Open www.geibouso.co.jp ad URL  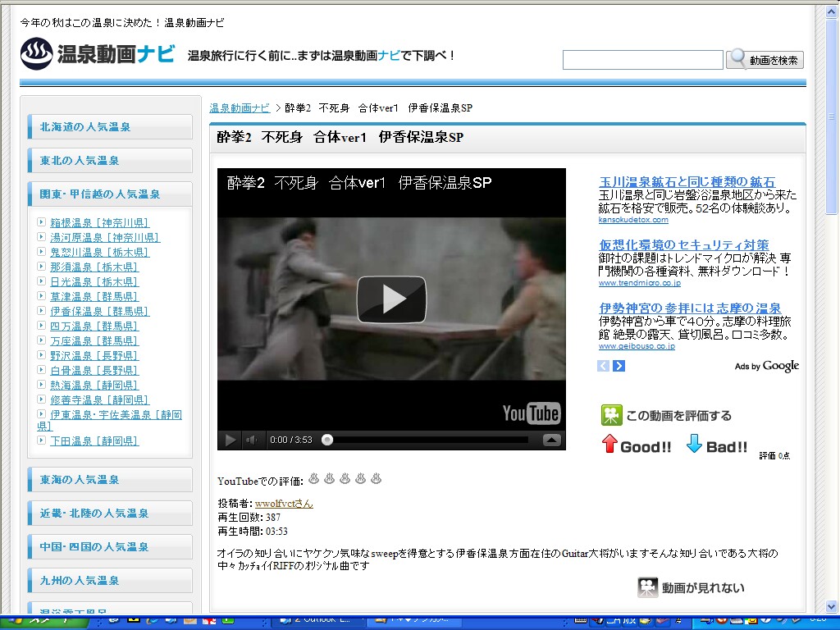[x=637, y=346]
